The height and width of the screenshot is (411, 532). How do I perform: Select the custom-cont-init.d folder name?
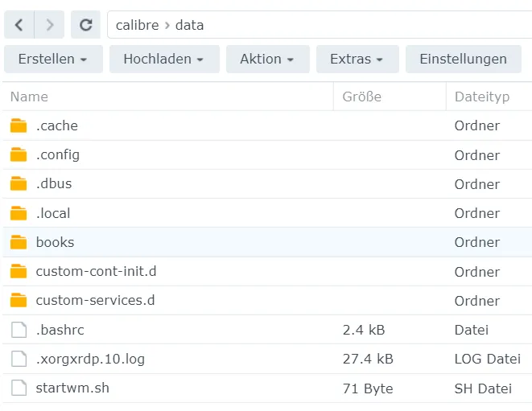[x=96, y=271]
